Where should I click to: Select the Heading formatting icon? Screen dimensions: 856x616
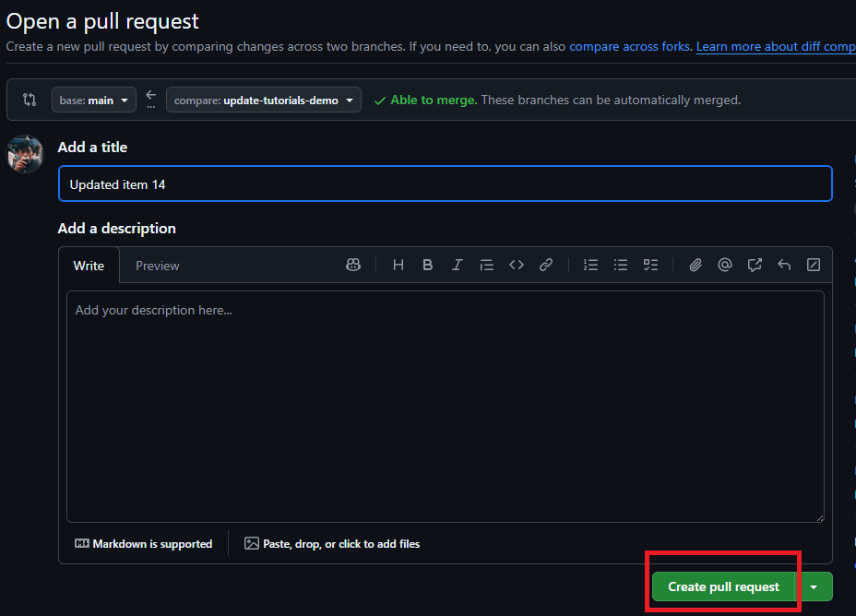[x=398, y=265]
